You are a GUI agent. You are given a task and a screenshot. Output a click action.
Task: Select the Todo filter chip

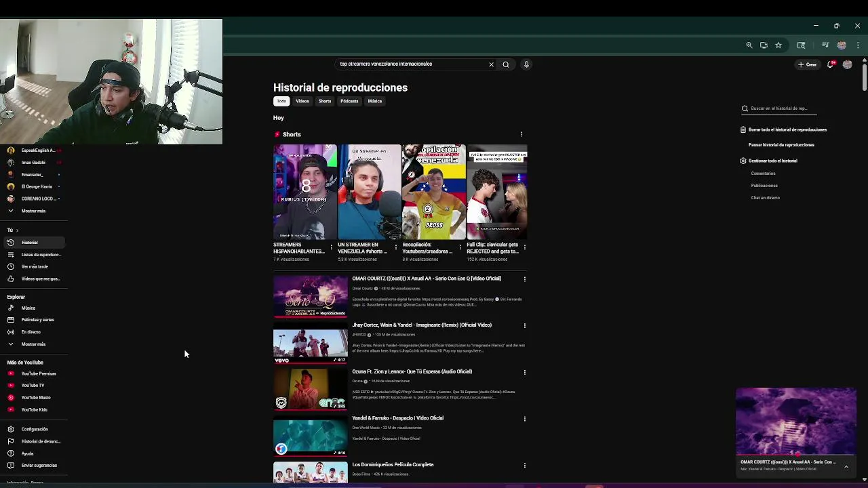tap(281, 101)
